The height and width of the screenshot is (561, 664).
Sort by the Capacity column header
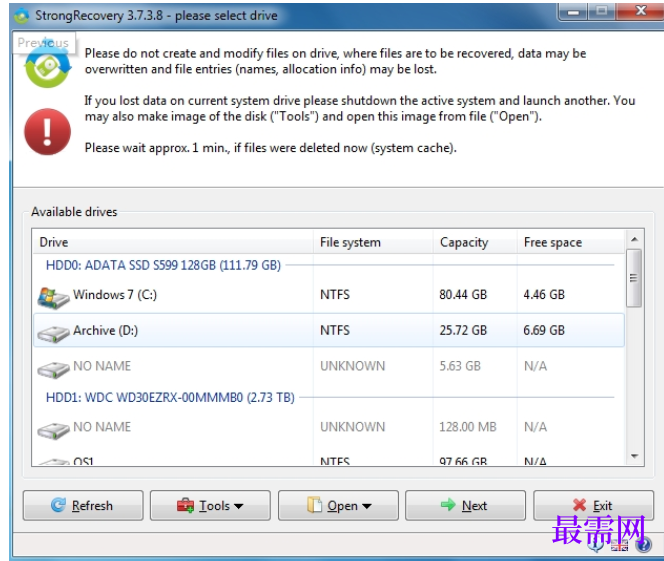(x=475, y=242)
